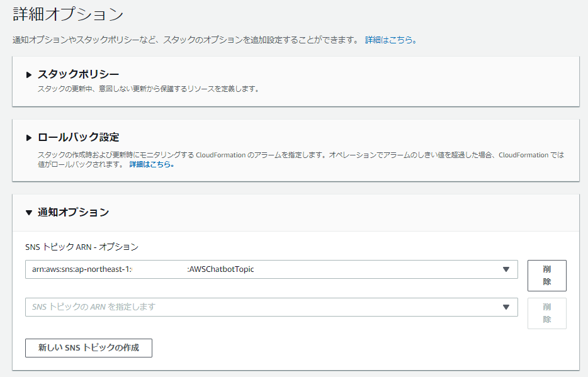Image resolution: width=588 pixels, height=377 pixels.
Task: Click the ロールバック設定 section title
Action: point(78,137)
